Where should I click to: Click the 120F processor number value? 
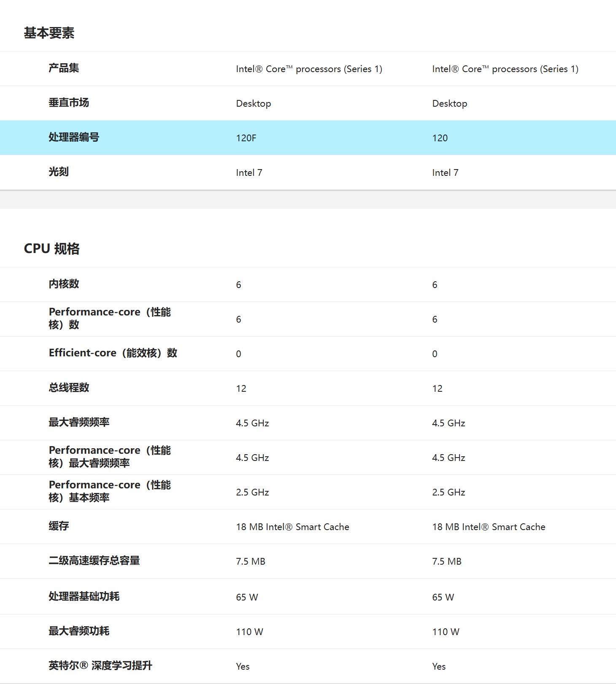[x=246, y=138]
